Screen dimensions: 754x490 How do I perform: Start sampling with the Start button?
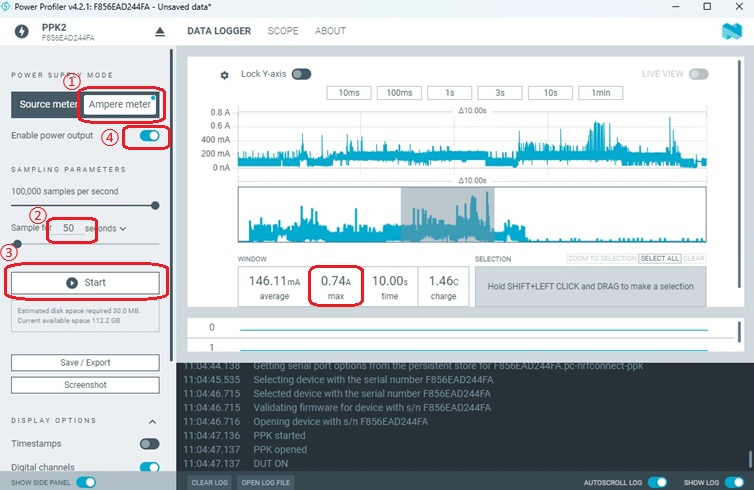[x=85, y=283]
